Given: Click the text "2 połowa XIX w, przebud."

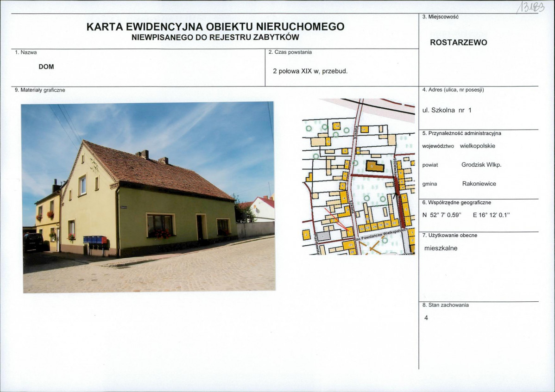Looking at the screenshot, I should 310,71.
